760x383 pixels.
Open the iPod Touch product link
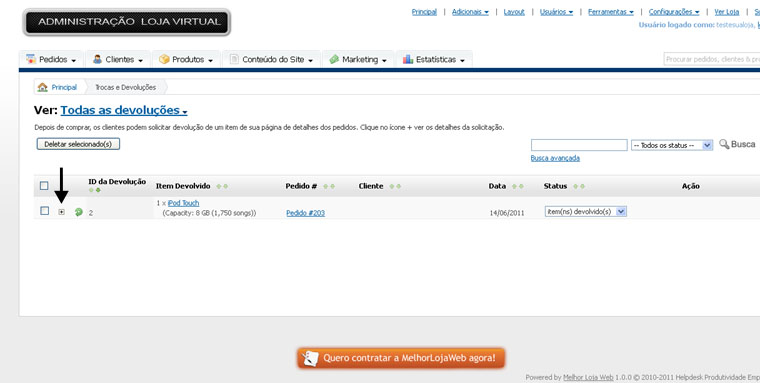coord(183,203)
